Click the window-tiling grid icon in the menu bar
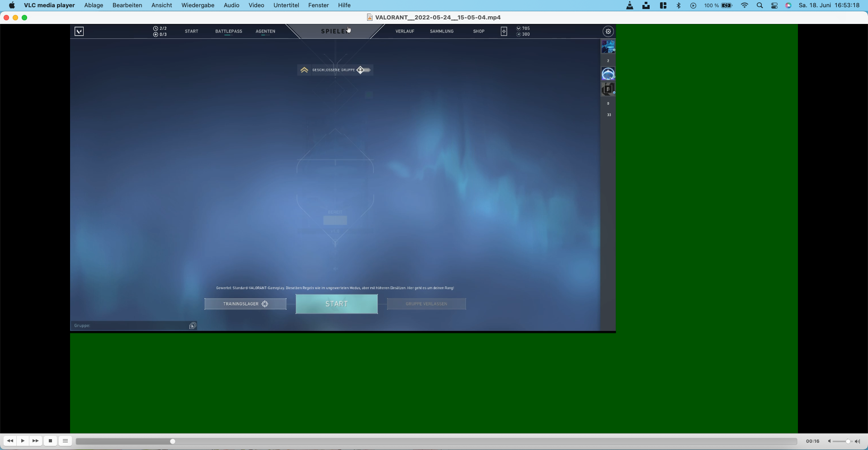 click(663, 5)
